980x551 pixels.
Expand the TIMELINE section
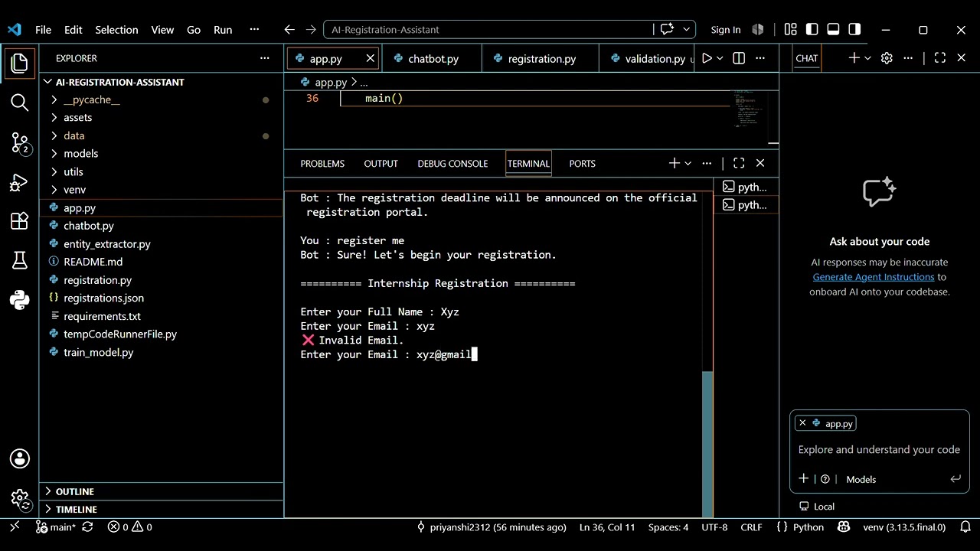click(162, 510)
